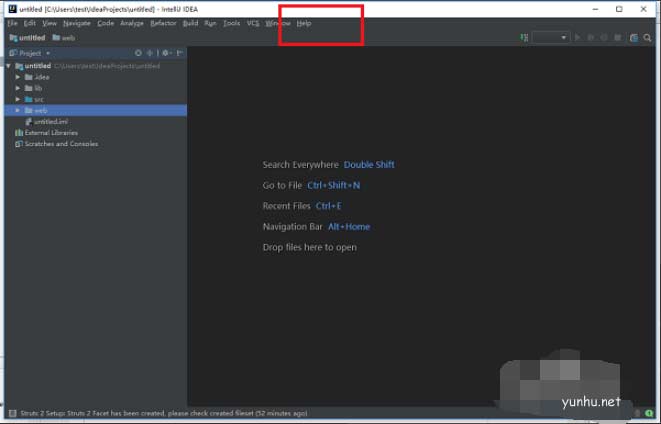
Task: Select Scratches and Consoles node
Action: click(60, 143)
